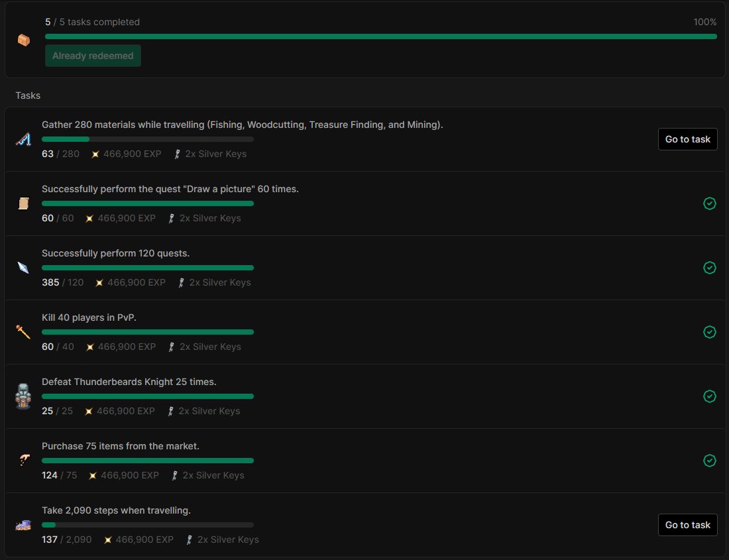Click completed checkmark for market purchase task

pyautogui.click(x=710, y=461)
